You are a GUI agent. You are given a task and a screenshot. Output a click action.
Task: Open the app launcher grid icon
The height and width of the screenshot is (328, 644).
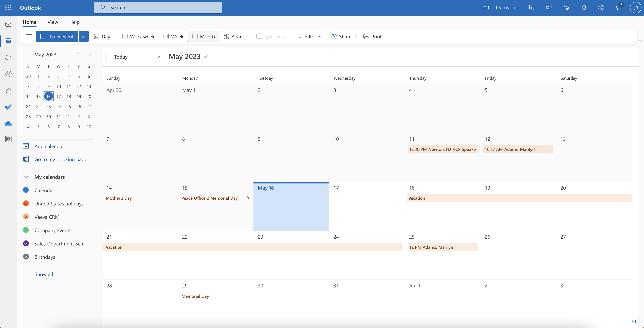point(8,8)
